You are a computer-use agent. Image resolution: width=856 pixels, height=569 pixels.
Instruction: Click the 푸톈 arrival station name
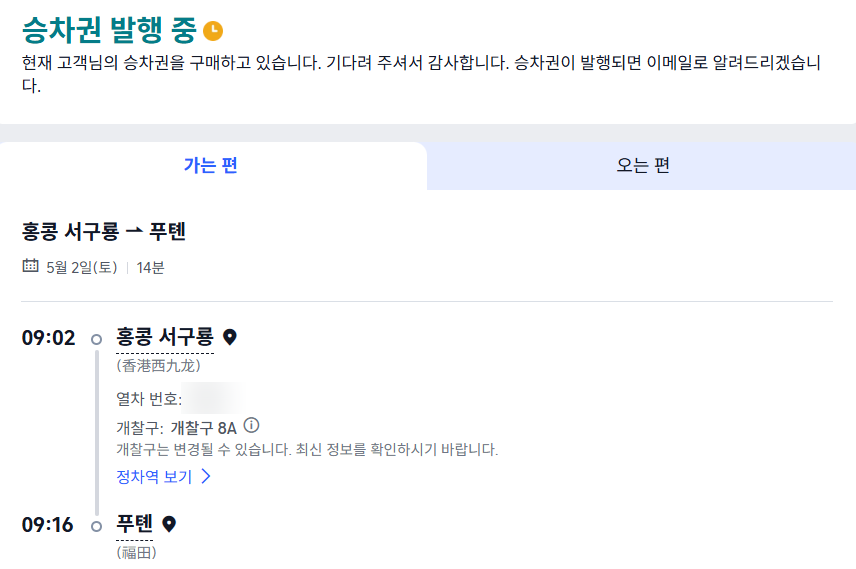[x=134, y=524]
